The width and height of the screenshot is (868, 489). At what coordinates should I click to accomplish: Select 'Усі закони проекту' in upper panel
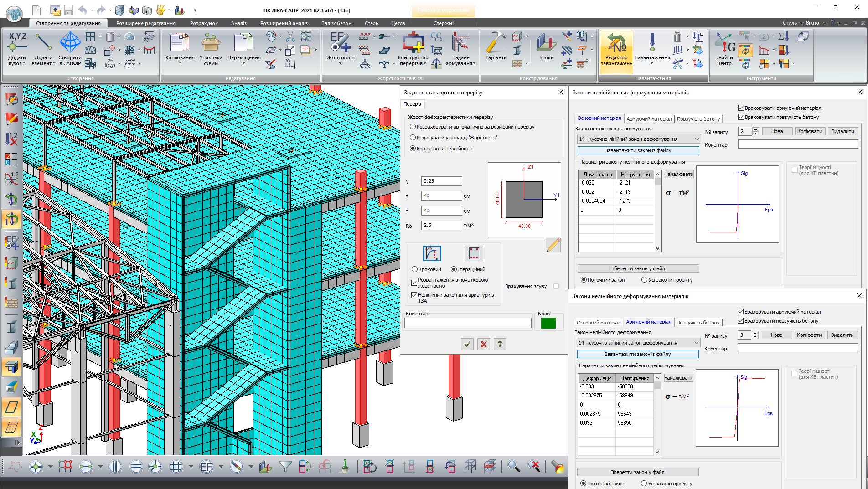[644, 280]
